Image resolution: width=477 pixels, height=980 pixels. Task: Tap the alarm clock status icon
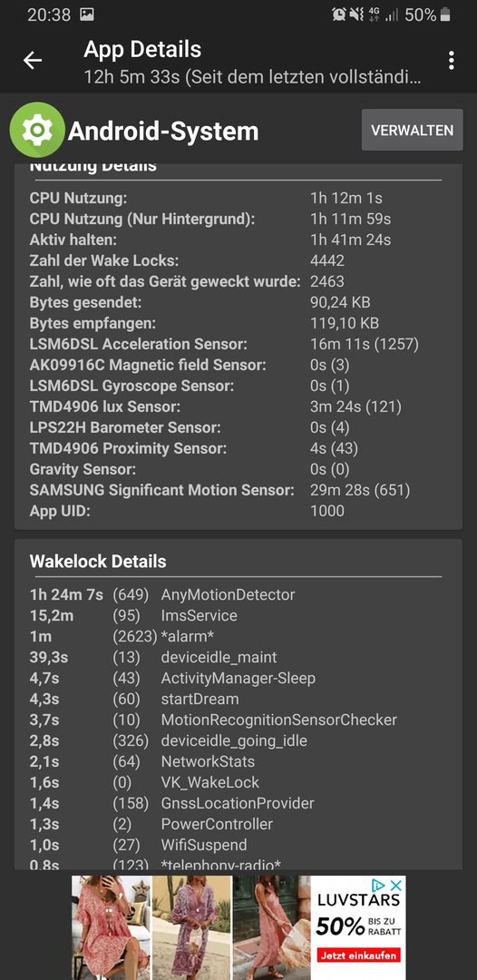coord(339,15)
